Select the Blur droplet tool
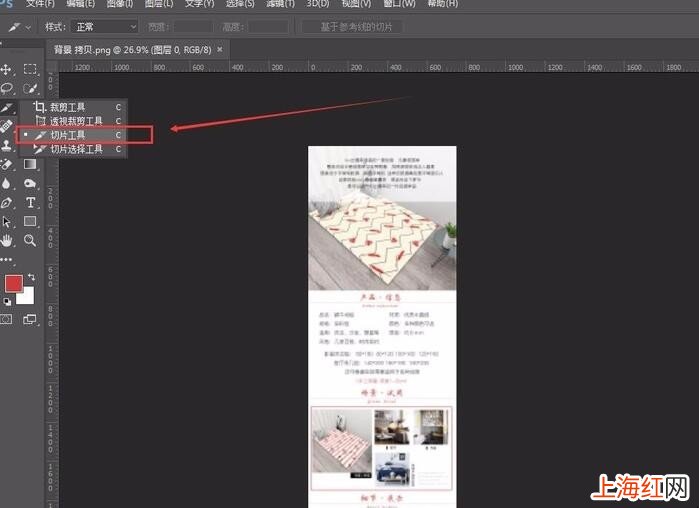Image resolution: width=699 pixels, height=508 pixels. [6, 183]
